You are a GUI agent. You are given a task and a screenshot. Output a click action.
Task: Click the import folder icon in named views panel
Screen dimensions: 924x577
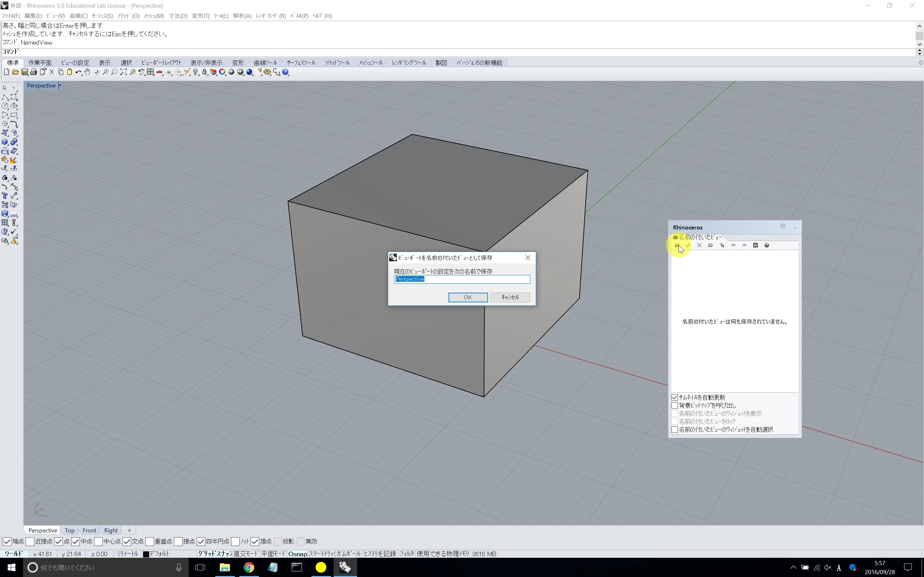coord(710,245)
